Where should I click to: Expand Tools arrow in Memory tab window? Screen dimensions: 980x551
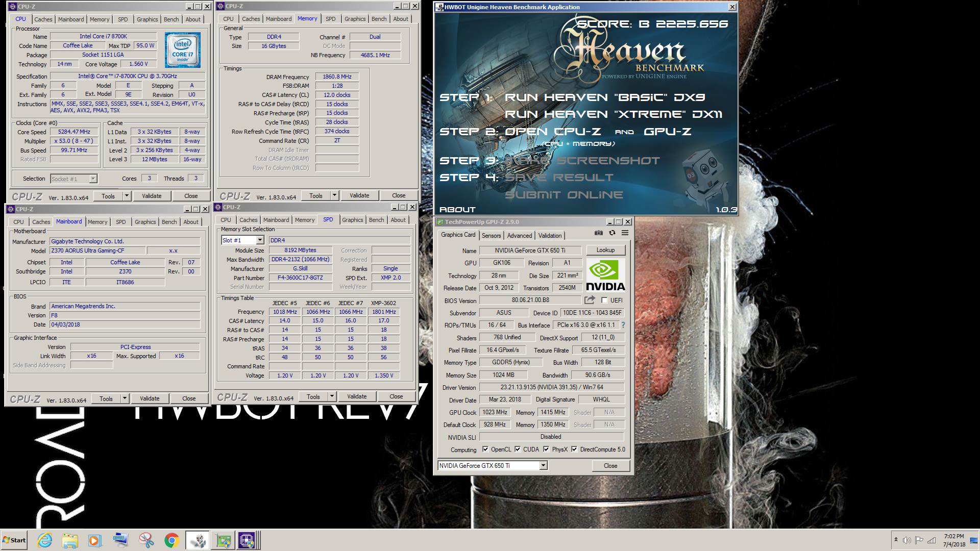(x=334, y=195)
